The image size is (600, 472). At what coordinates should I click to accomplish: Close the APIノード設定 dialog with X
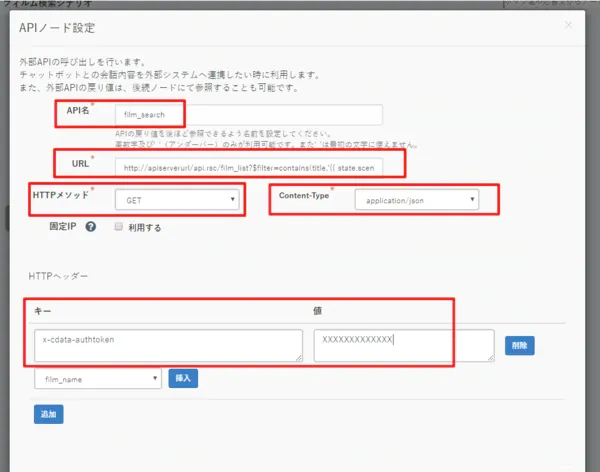(x=569, y=25)
